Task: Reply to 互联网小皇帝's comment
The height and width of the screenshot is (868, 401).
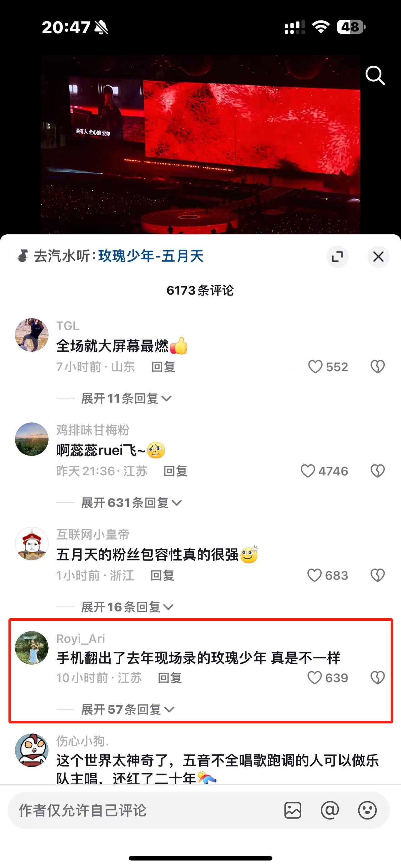Action: (x=162, y=575)
